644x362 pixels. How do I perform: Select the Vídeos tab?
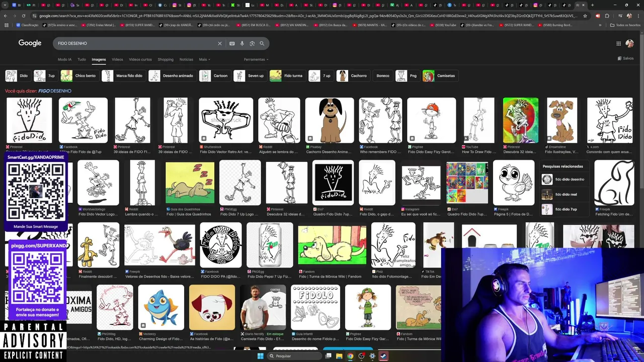[117, 59]
